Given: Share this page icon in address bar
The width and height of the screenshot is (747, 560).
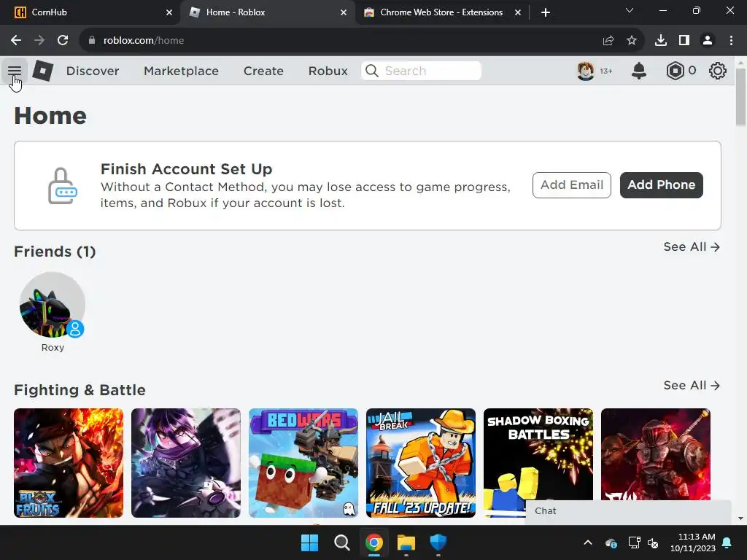Looking at the screenshot, I should pos(608,41).
